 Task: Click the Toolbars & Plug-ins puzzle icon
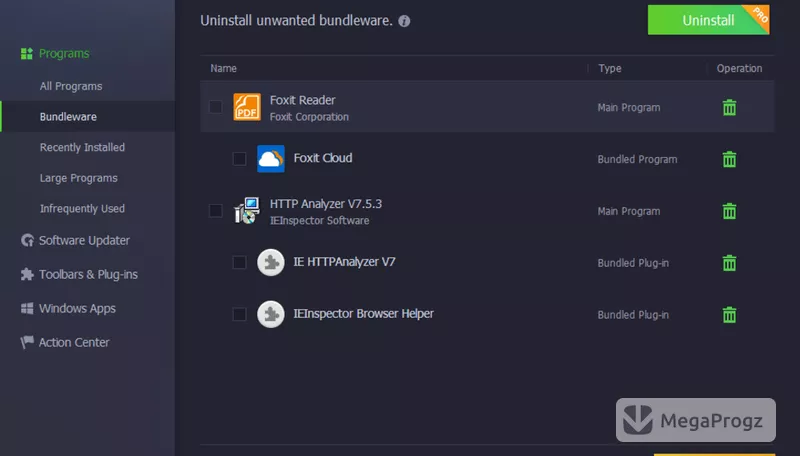pos(27,274)
